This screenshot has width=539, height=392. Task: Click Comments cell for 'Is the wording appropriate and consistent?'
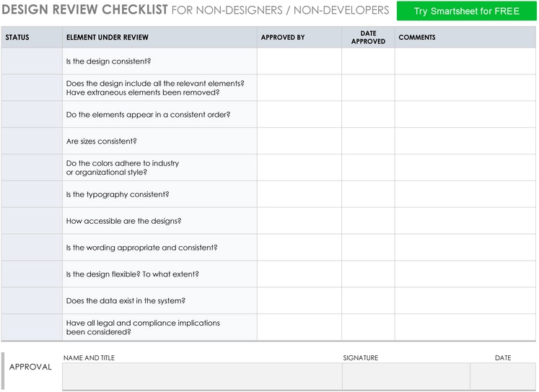point(465,248)
